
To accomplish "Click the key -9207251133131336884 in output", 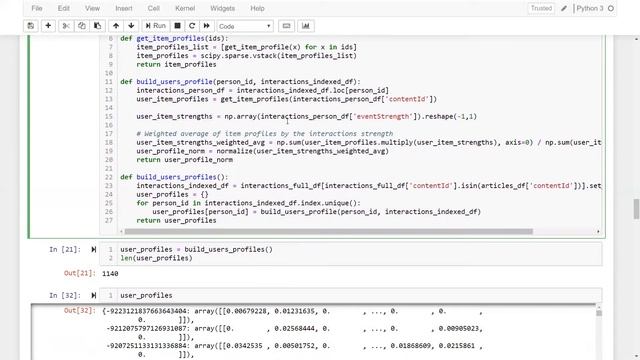I will tap(147, 346).
